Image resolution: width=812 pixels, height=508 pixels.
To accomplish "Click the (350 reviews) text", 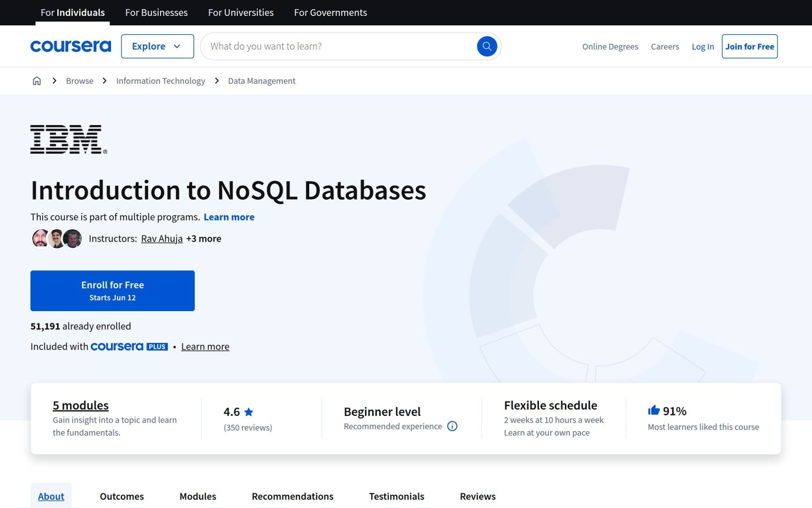I will pos(248,427).
